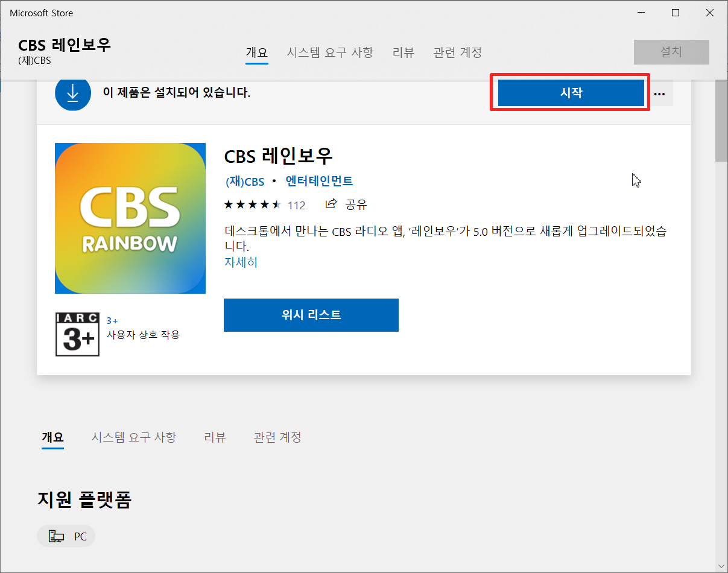
Task: Open the (재)CBS publisher link
Action: (245, 181)
